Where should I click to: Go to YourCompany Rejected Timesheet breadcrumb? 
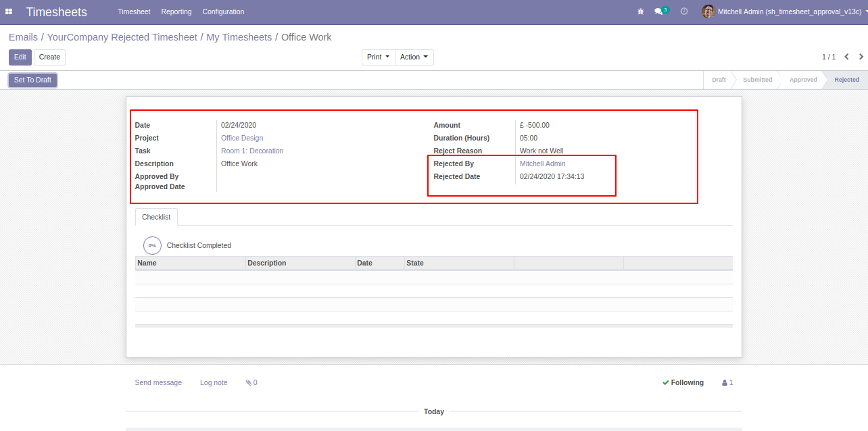point(122,37)
